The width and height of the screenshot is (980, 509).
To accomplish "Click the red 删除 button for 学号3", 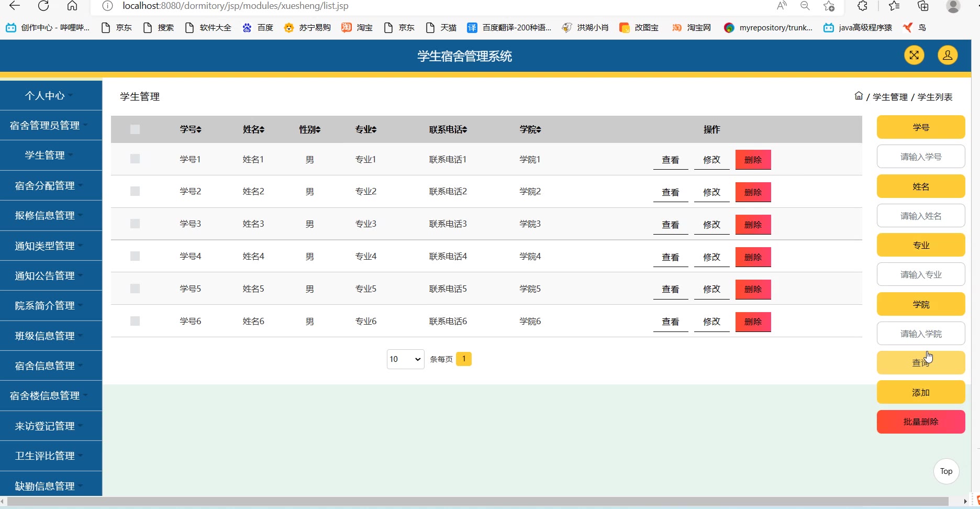I will pos(753,225).
